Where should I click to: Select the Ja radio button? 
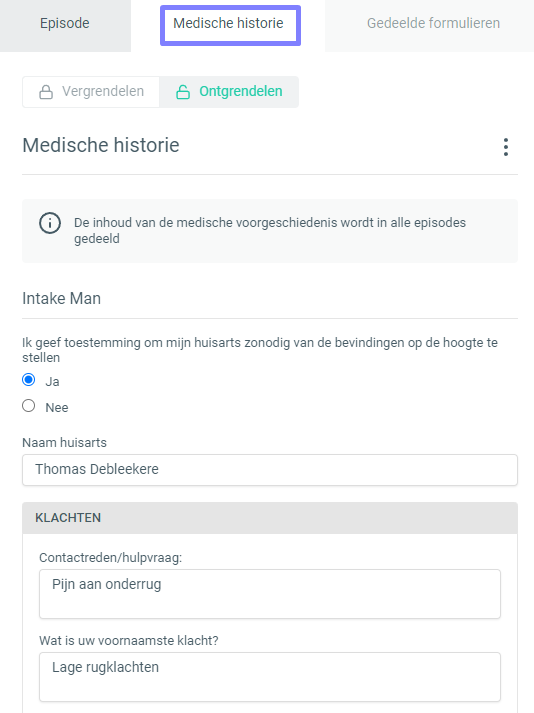[29, 380]
